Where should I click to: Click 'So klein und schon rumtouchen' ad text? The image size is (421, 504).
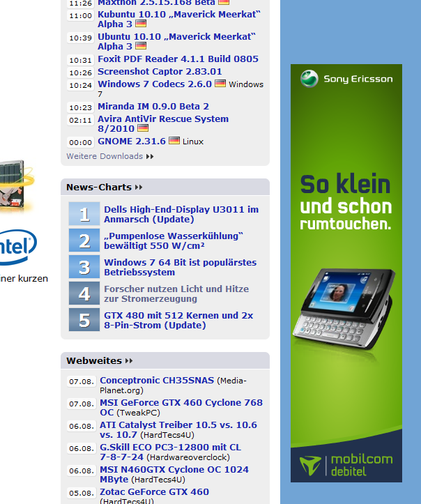346,201
